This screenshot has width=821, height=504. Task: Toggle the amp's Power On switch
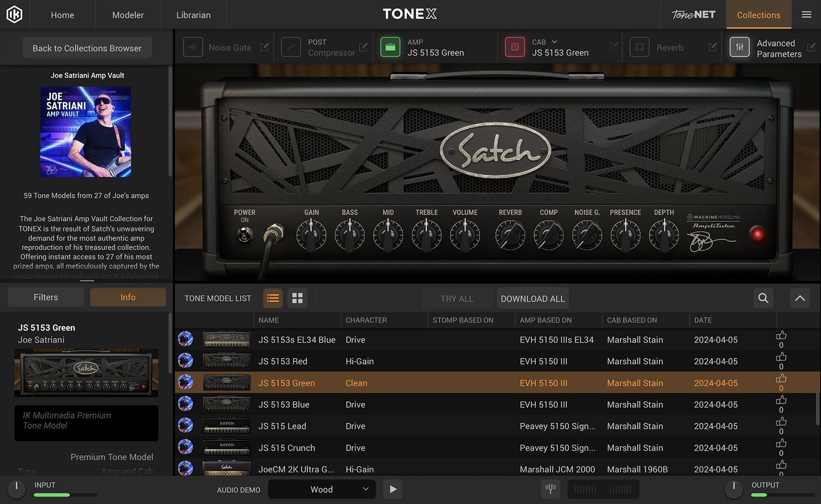(244, 235)
